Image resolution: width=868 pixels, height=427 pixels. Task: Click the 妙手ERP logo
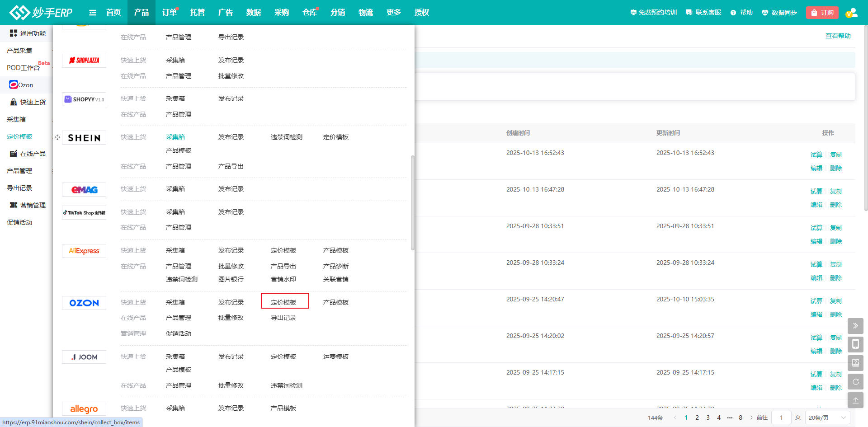pos(41,13)
